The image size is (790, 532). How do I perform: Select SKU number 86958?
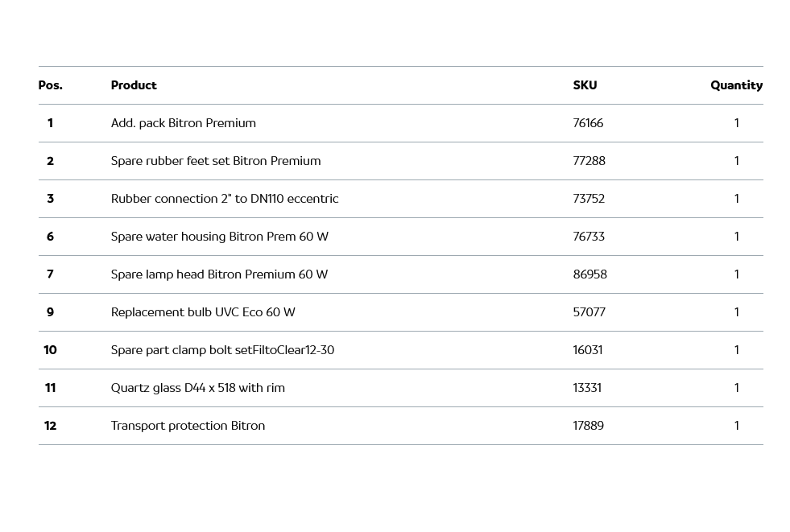tap(589, 274)
